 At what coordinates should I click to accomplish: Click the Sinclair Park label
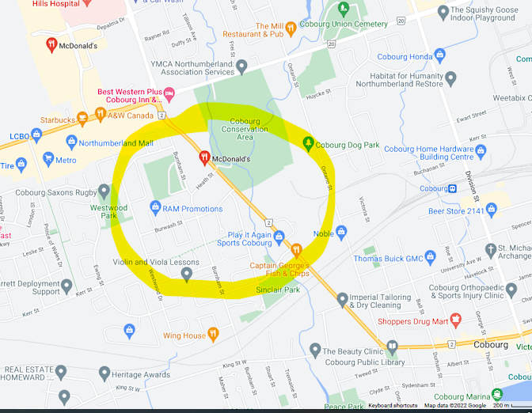click(278, 290)
